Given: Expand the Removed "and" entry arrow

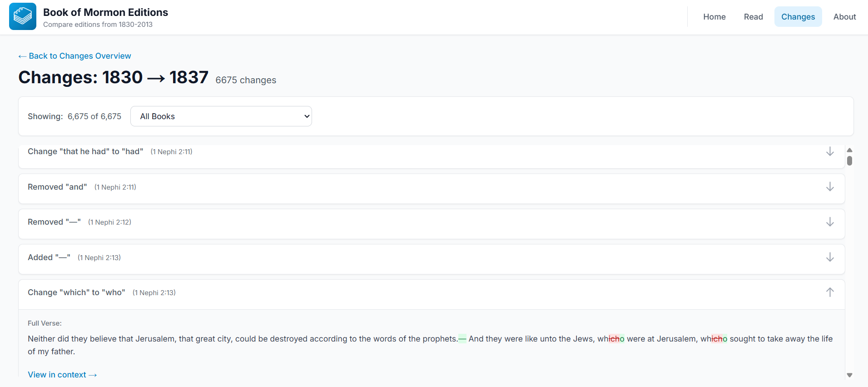Looking at the screenshot, I should 829,187.
